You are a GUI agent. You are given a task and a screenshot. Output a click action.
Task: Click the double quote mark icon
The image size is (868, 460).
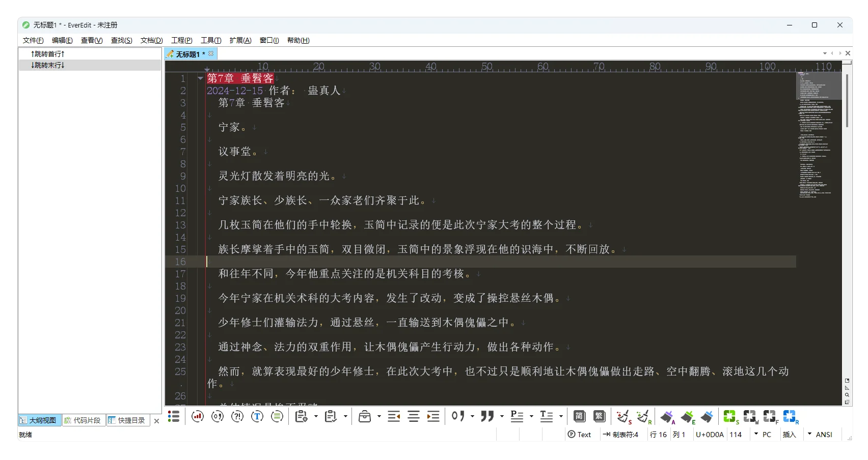(x=487, y=417)
